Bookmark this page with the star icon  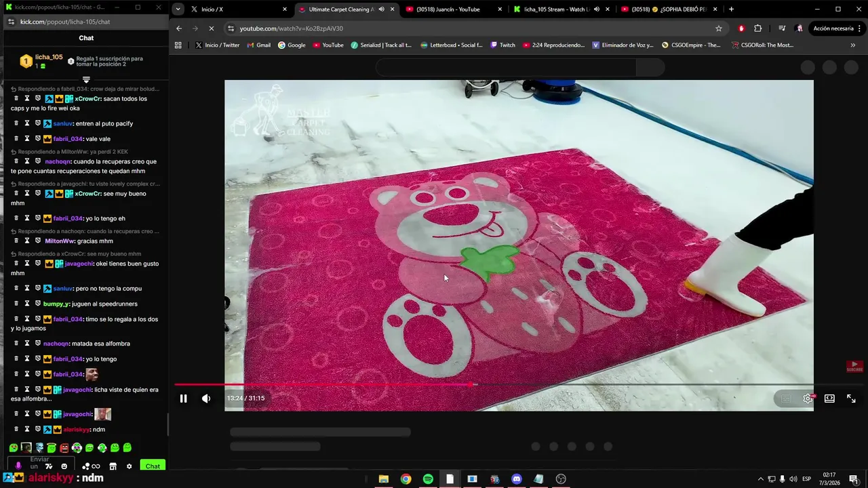(719, 28)
